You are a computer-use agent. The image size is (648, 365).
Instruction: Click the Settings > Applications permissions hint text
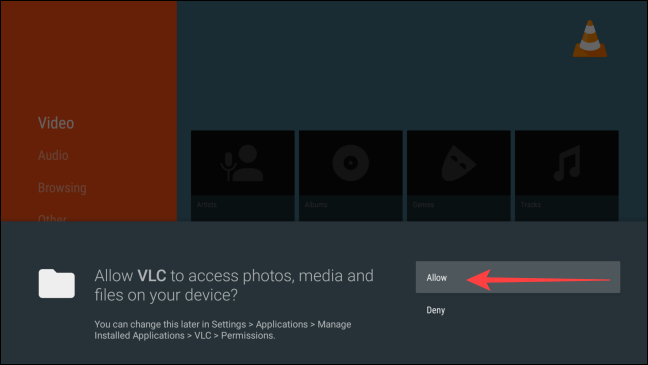[x=223, y=330]
